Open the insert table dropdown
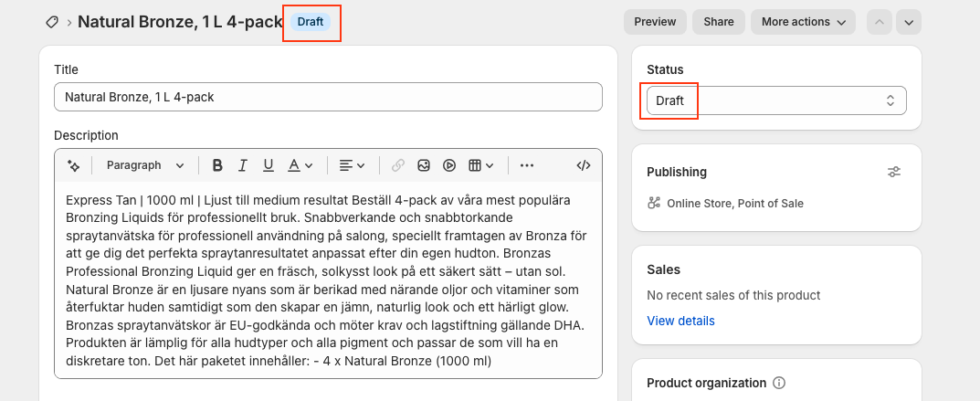The width and height of the screenshot is (980, 401). coord(480,165)
